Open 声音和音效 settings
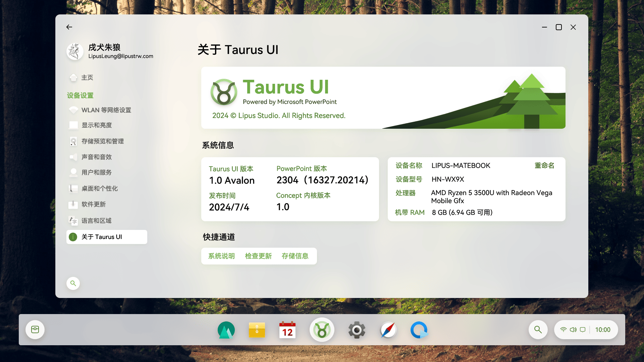The height and width of the screenshot is (362, 644). (97, 157)
